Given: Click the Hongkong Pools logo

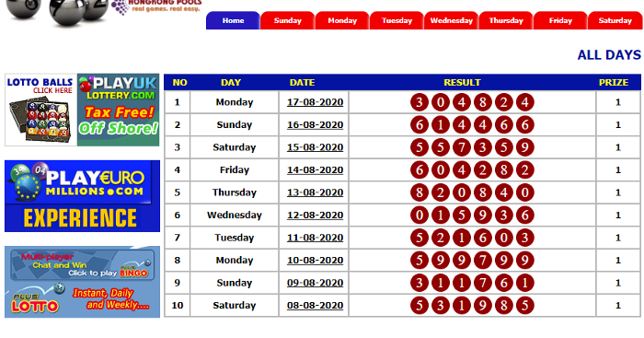Looking at the screenshot, I should (156, 7).
